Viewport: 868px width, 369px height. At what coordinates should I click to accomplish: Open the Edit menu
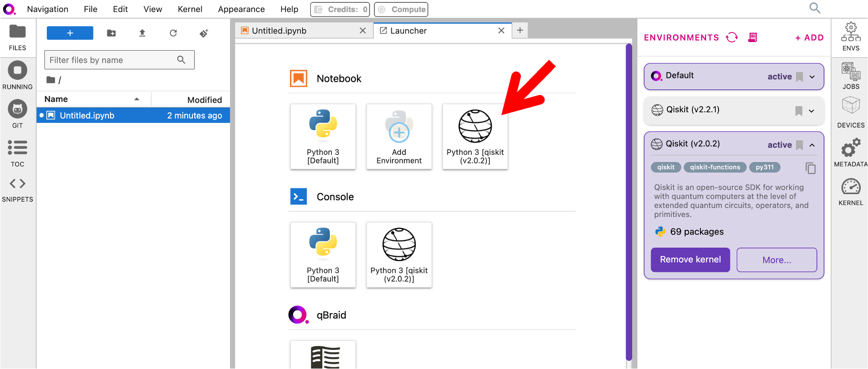point(120,9)
